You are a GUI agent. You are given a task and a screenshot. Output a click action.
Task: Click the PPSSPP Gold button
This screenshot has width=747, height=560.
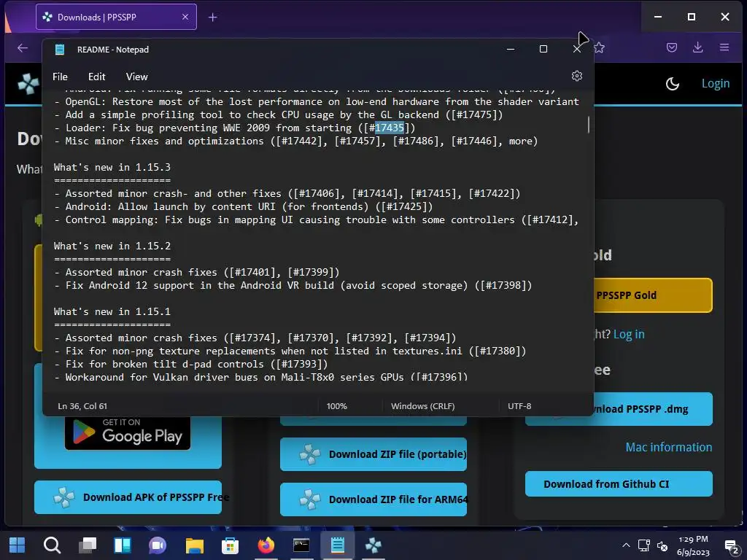click(x=653, y=295)
